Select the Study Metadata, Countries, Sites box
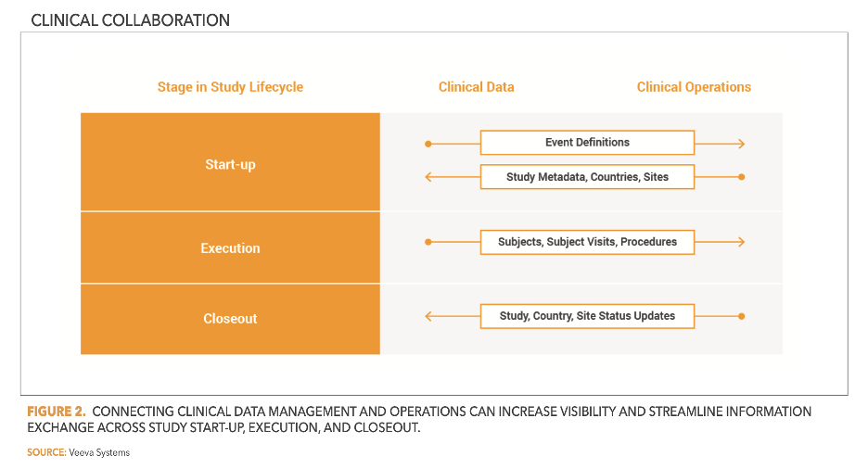 [587, 176]
